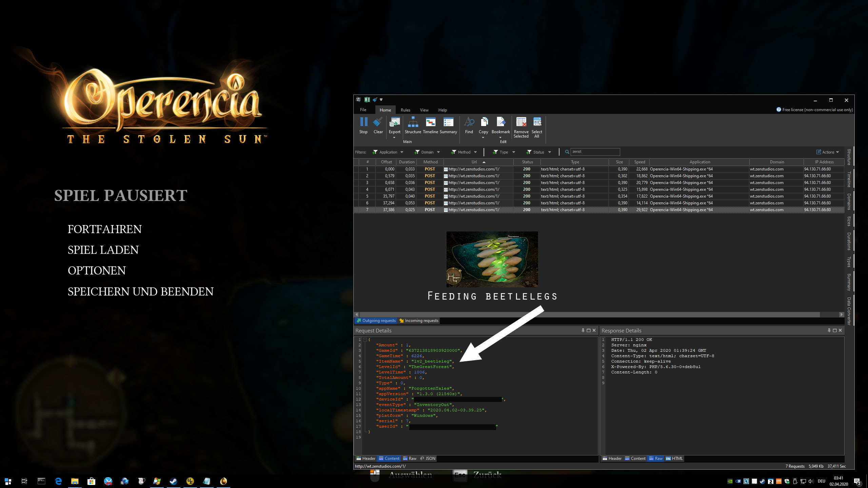The height and width of the screenshot is (488, 868).
Task: Collapse the JSON object fold marker
Action: tap(365, 340)
